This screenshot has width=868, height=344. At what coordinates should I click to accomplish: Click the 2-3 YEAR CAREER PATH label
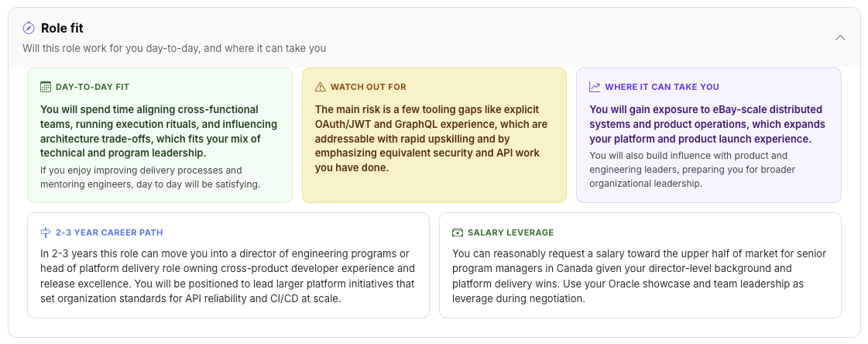coord(109,232)
